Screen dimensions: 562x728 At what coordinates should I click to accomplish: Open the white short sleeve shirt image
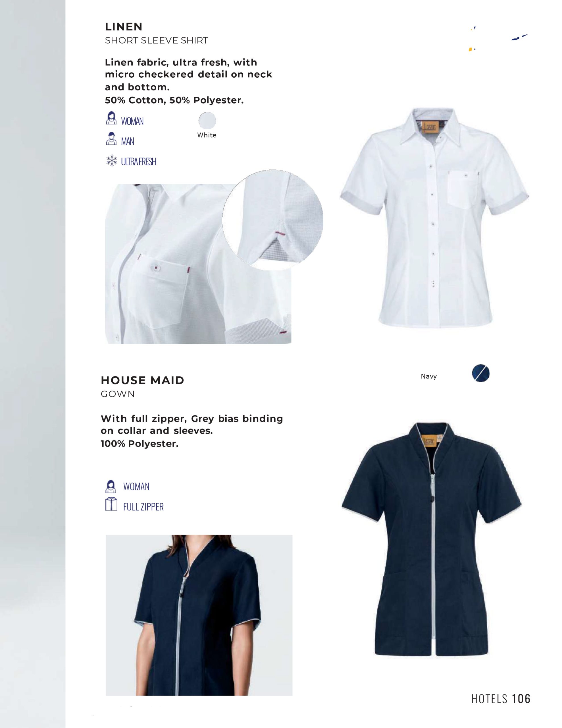(434, 218)
